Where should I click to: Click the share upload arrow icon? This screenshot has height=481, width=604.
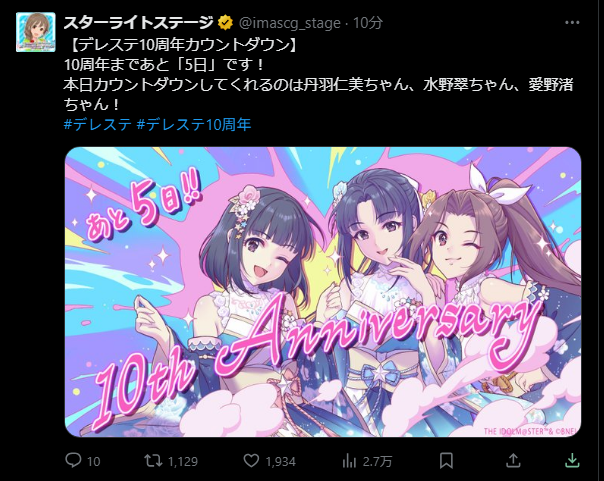[x=513, y=460]
